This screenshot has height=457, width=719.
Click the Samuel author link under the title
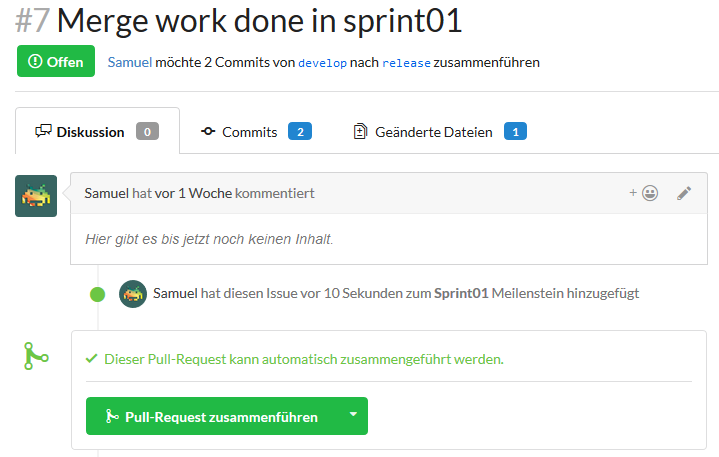(130, 62)
